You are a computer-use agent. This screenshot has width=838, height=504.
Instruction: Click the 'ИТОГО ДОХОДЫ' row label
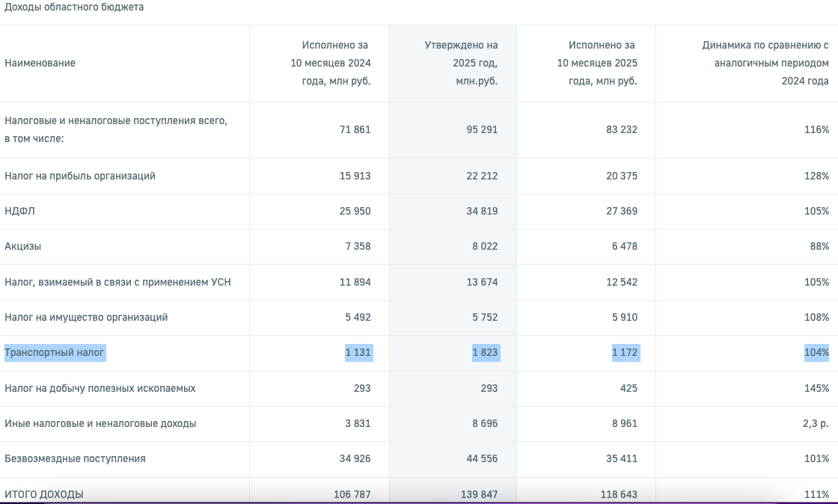pos(44,494)
